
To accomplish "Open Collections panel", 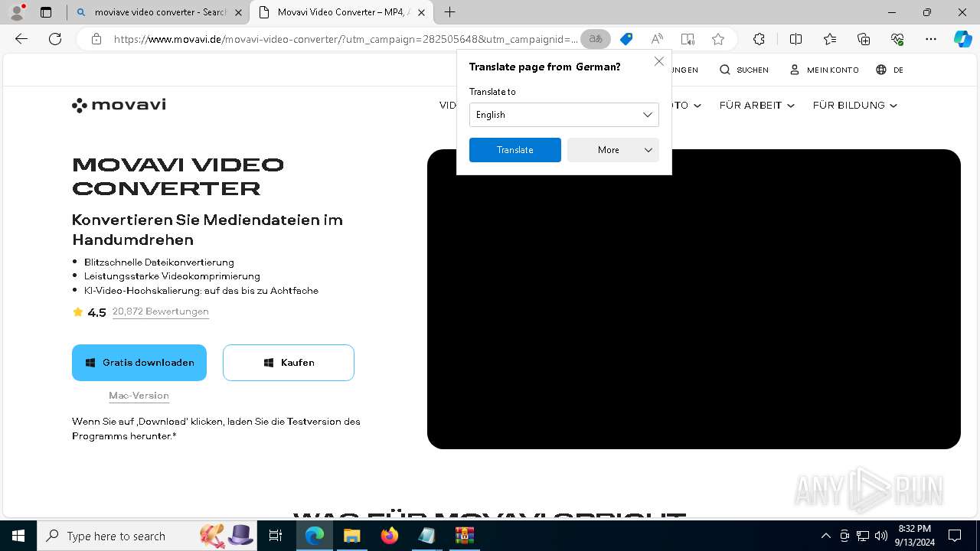I will [x=864, y=39].
